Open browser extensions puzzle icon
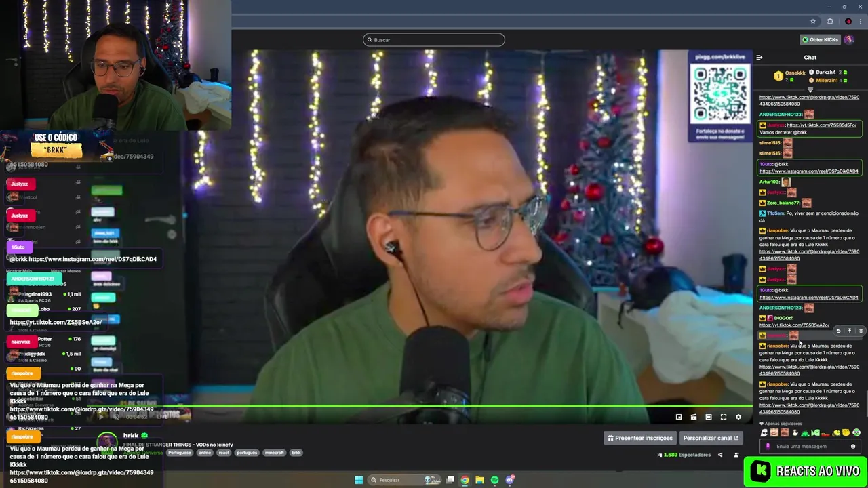 point(830,21)
